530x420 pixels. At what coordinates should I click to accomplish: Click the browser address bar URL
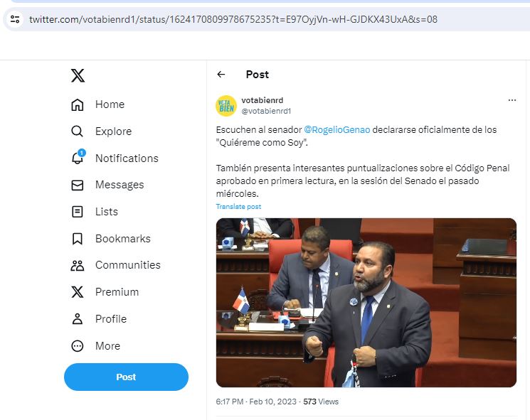point(233,19)
